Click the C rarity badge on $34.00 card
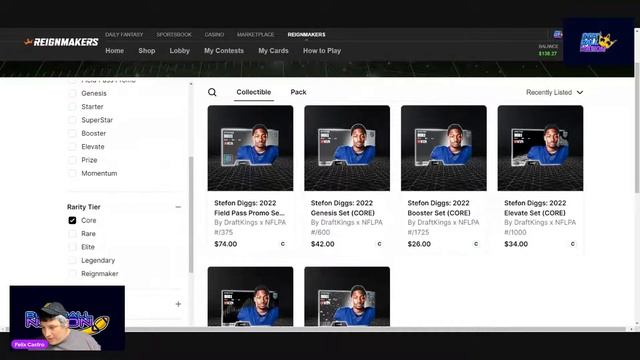The image size is (640, 360). click(573, 244)
